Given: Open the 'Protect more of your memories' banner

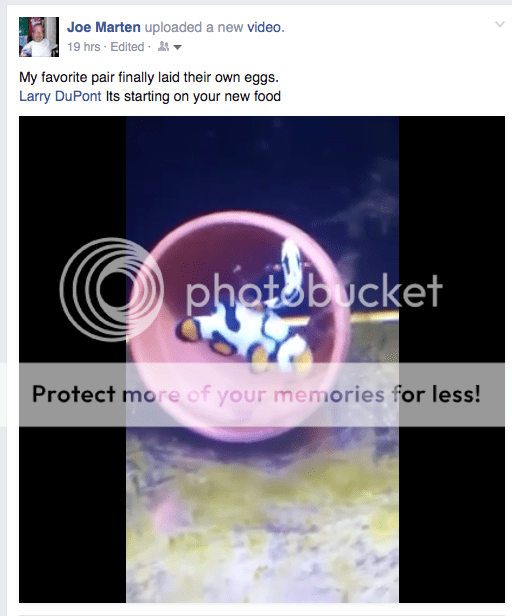Looking at the screenshot, I should pyautogui.click(x=262, y=394).
